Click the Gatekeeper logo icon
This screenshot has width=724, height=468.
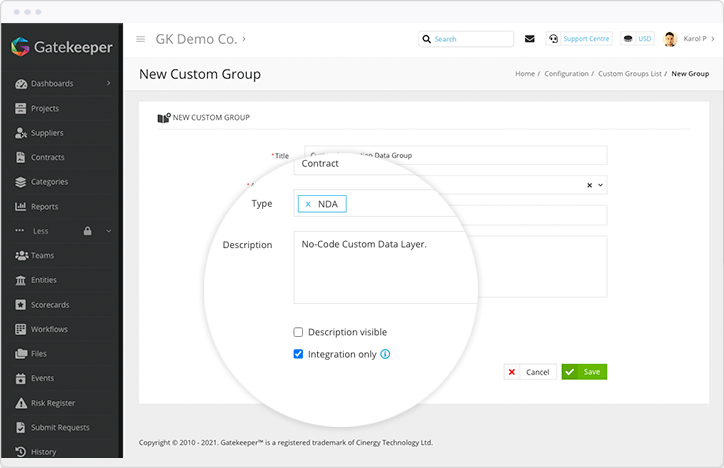click(20, 47)
